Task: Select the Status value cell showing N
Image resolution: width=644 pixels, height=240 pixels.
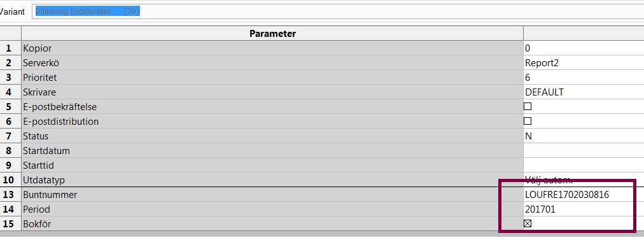Action: tap(584, 136)
